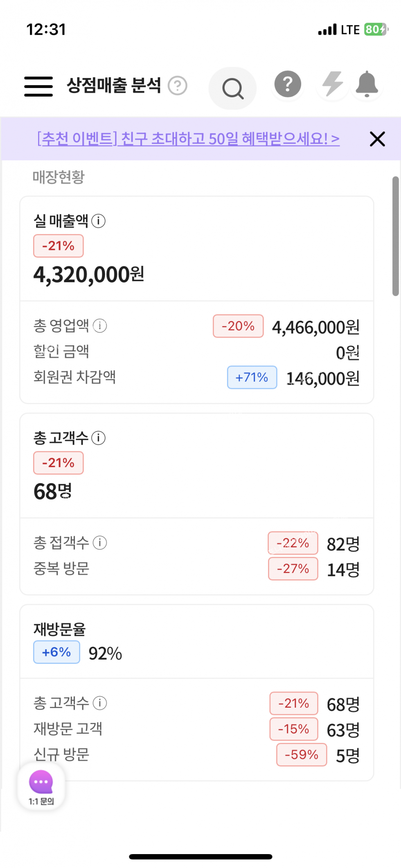The width and height of the screenshot is (401, 868).
Task: Tap info icon next to bold 총 고객수 heading
Action: pos(99,438)
